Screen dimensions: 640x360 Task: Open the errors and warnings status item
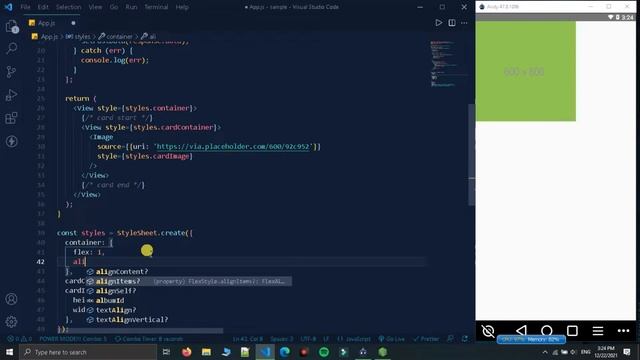click(x=19, y=339)
